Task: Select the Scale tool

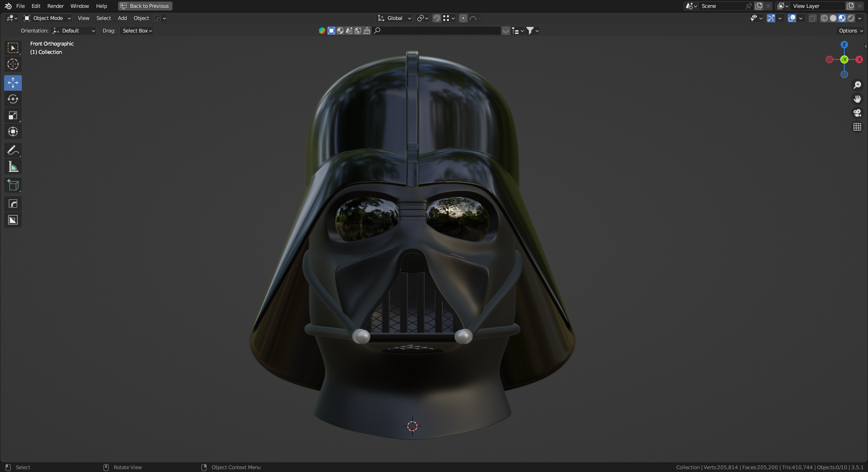Action: pos(13,115)
